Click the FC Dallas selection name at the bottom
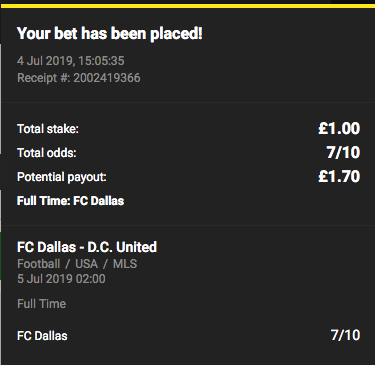Image resolution: width=375 pixels, height=365 pixels. 42,336
